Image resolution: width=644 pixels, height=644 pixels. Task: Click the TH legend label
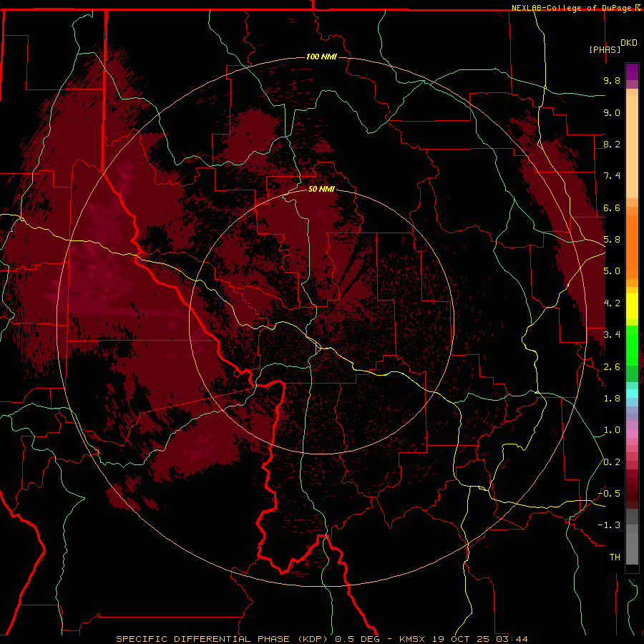(x=615, y=557)
